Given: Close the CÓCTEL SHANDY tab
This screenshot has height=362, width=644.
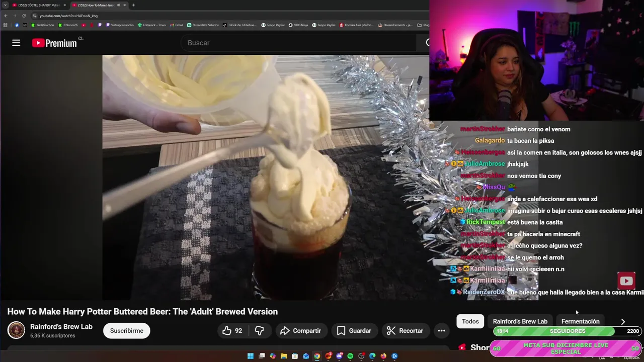Looking at the screenshot, I should click(64, 5).
